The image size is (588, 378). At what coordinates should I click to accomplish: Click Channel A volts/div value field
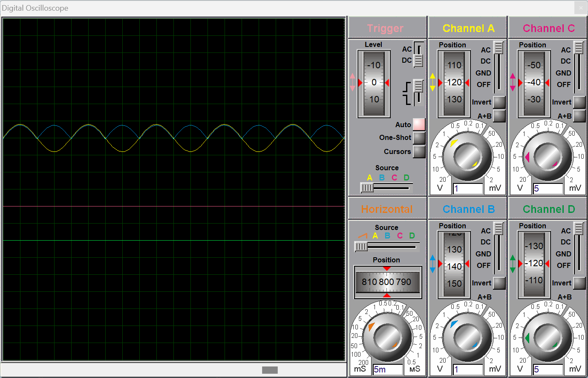click(x=468, y=189)
